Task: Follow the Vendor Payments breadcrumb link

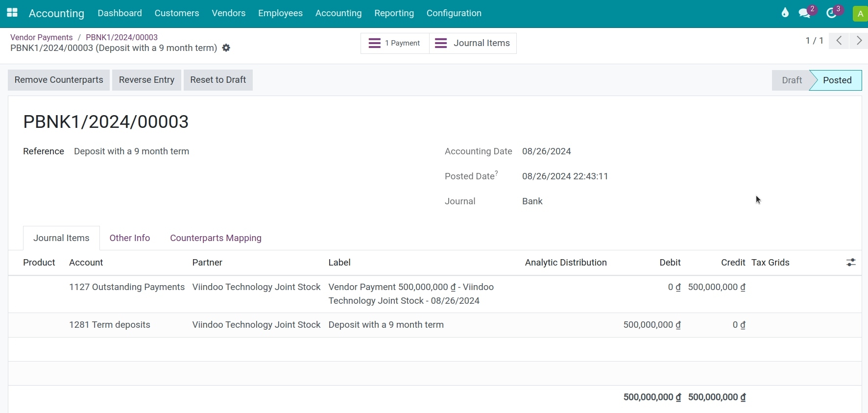Action: [41, 37]
